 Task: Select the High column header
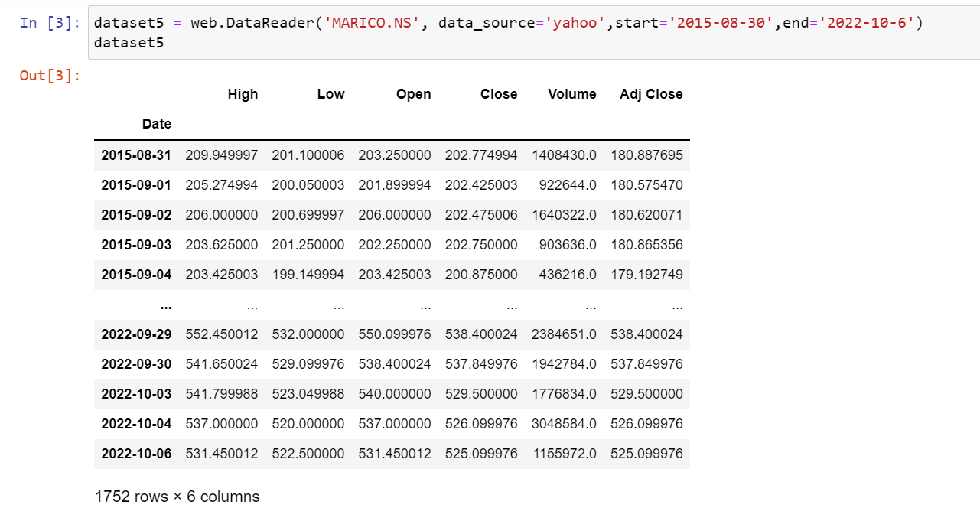pyautogui.click(x=243, y=93)
